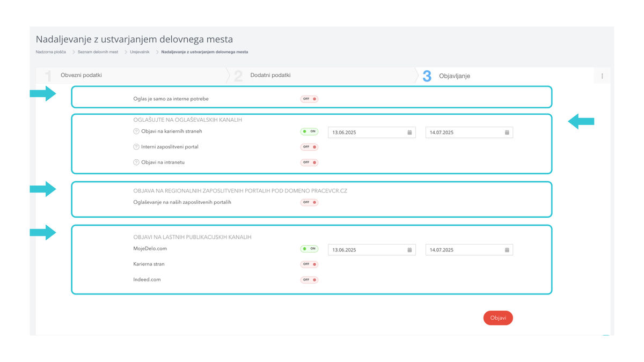Turn off MojeDelo.com publishing switch
This screenshot has height=362, width=644.
click(x=309, y=249)
